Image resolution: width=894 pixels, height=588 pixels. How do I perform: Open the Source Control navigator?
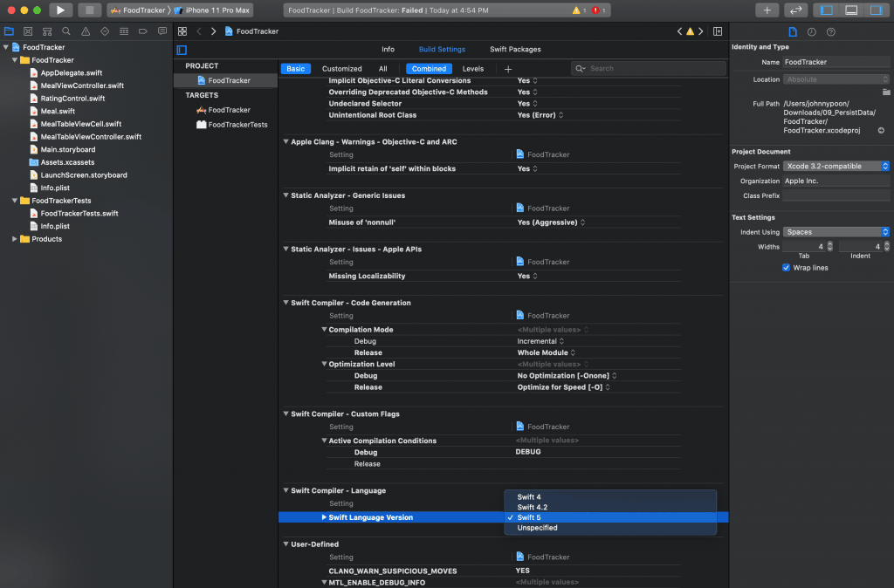click(x=28, y=31)
